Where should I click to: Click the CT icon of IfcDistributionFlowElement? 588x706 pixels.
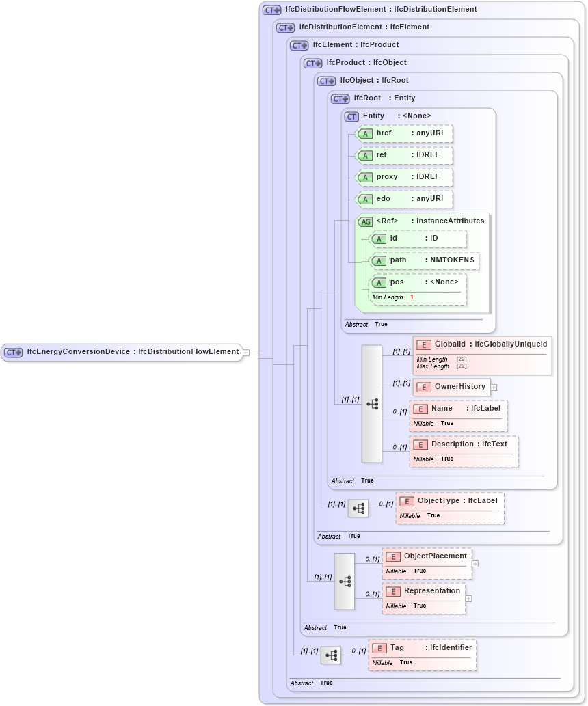click(271, 10)
